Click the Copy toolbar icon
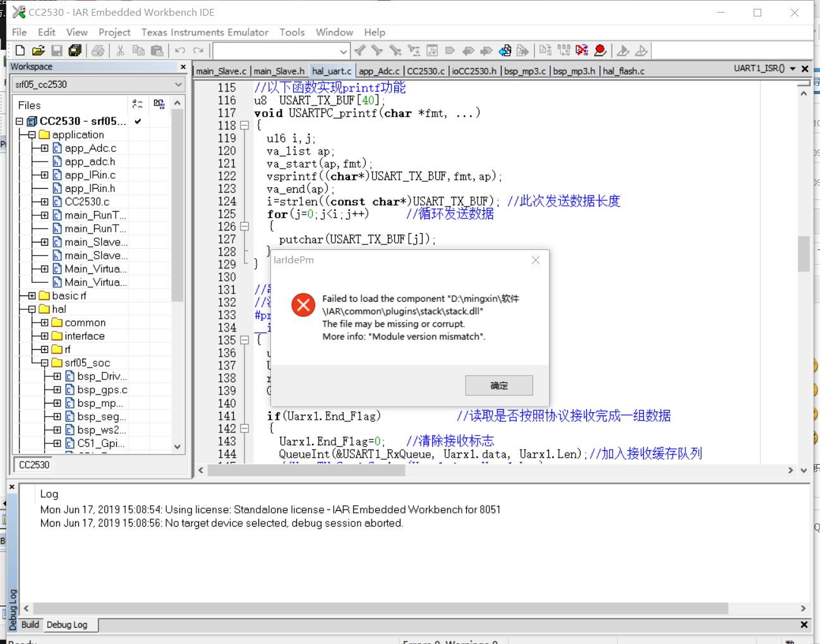 [x=138, y=51]
